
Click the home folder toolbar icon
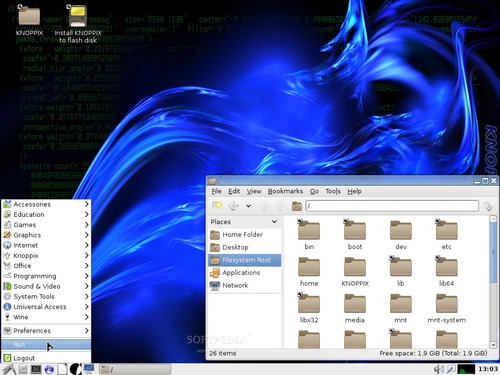296,206
